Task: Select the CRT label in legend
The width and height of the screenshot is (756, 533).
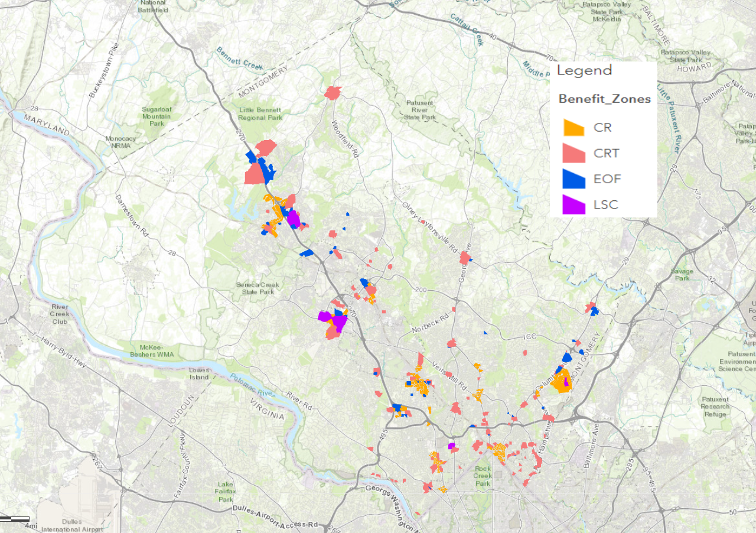Action: tap(607, 153)
